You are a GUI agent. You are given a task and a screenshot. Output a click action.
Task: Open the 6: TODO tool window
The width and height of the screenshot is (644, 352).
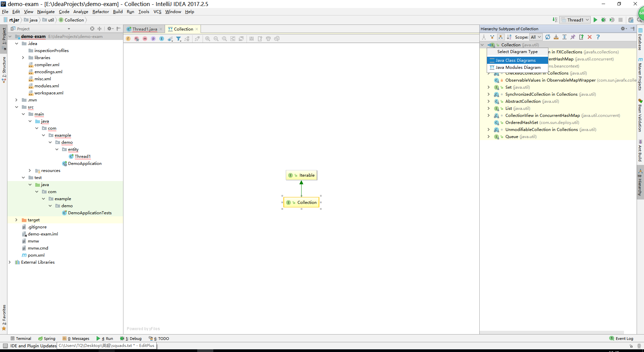pos(159,339)
